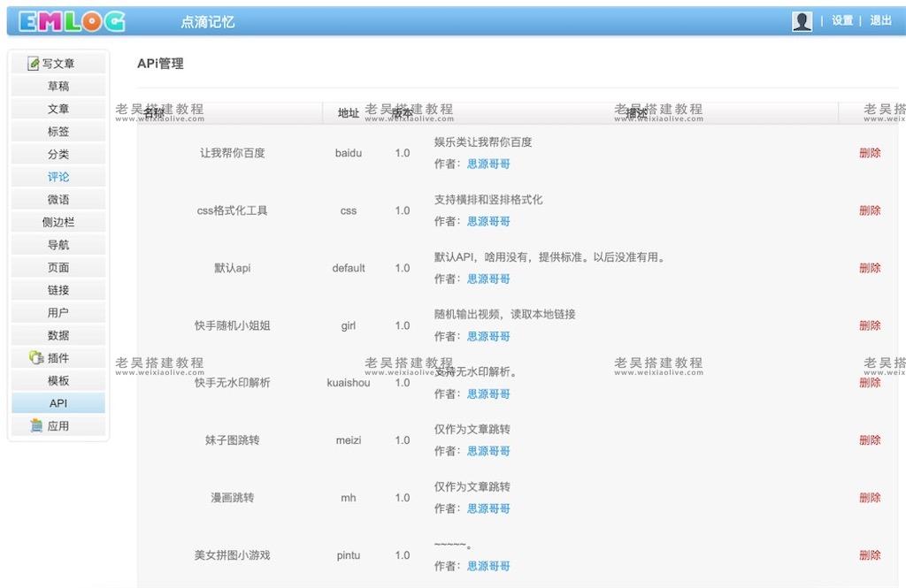Open the user avatar in the top bar
The height and width of the screenshot is (588, 906).
tap(801, 19)
